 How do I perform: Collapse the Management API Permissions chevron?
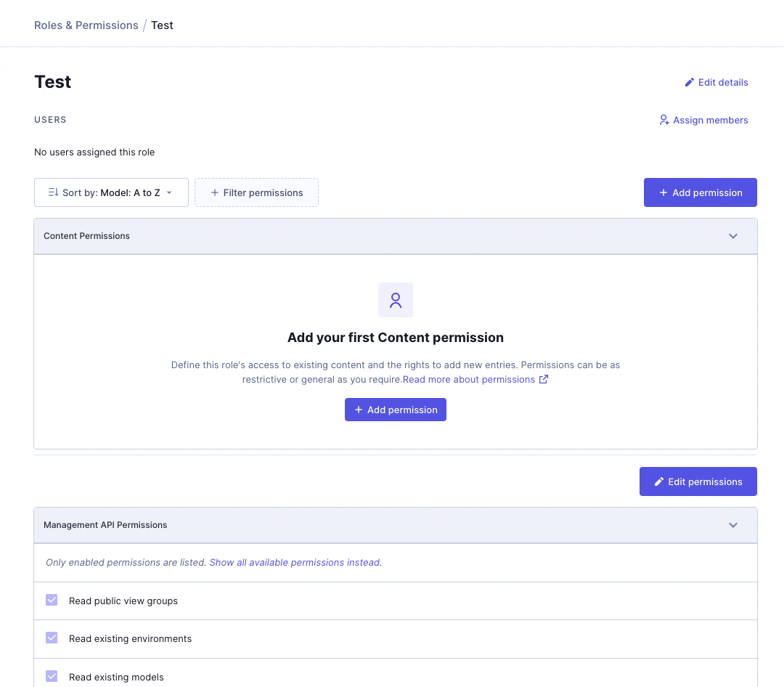(x=733, y=525)
